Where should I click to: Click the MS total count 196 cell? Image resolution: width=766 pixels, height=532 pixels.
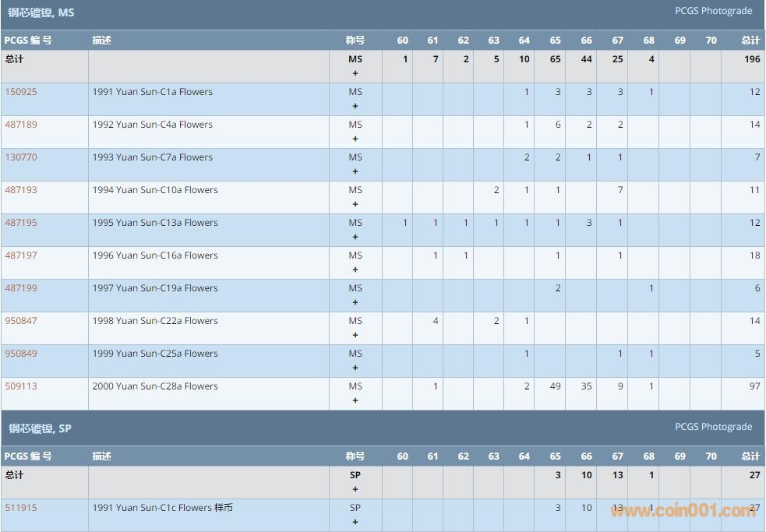point(751,59)
